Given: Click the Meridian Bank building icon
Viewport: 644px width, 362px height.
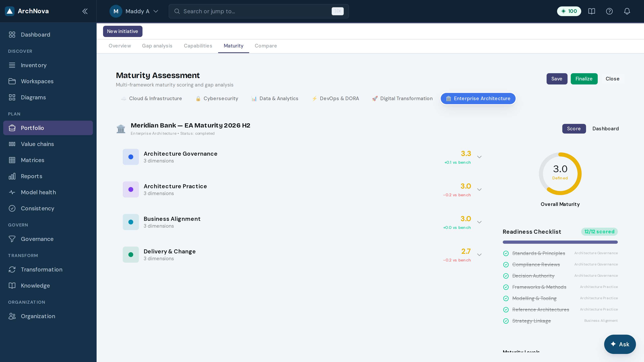Looking at the screenshot, I should click(x=121, y=129).
